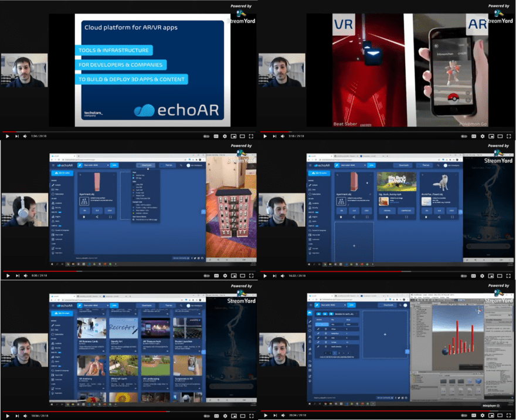Image resolution: width=516 pixels, height=420 pixels.
Task: Click search magnifier in echoAR header at 18:54
Action: pos(181,306)
